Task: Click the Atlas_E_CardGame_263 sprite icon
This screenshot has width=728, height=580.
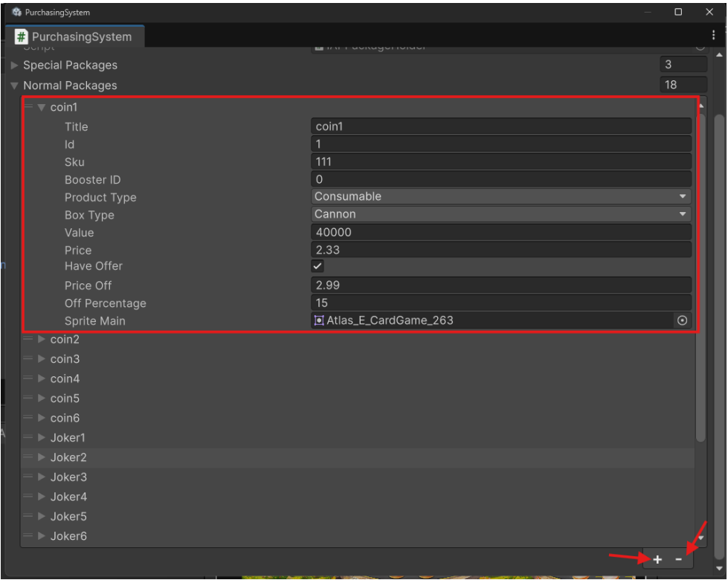Action: [x=319, y=320]
